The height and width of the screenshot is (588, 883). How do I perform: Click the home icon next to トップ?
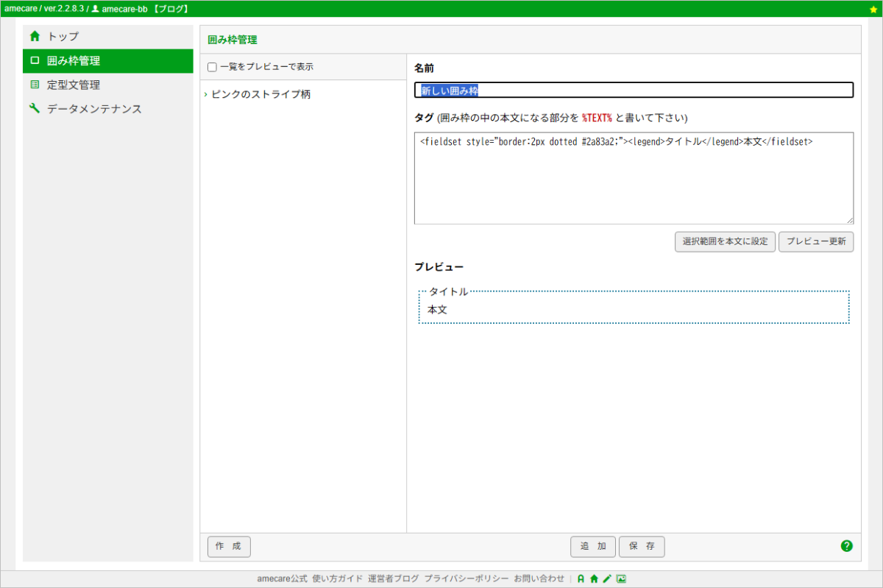(35, 36)
